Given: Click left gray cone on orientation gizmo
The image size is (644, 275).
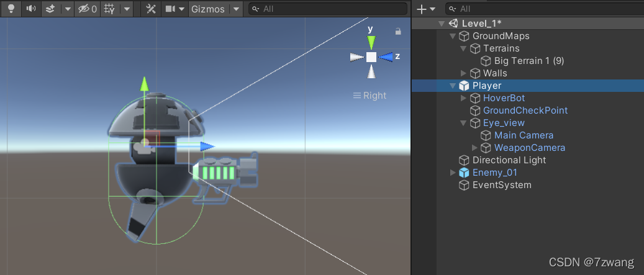Looking at the screenshot, I should click(x=357, y=57).
